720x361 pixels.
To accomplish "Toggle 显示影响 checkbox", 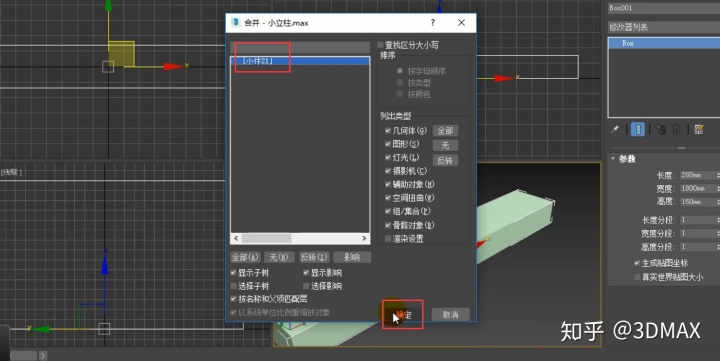I will pyautogui.click(x=306, y=273).
